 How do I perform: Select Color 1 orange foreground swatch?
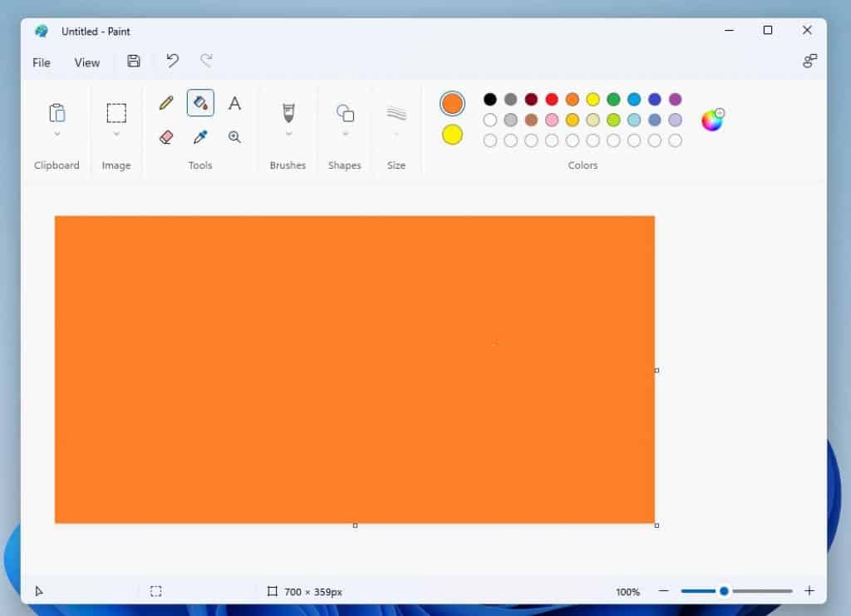pos(452,104)
